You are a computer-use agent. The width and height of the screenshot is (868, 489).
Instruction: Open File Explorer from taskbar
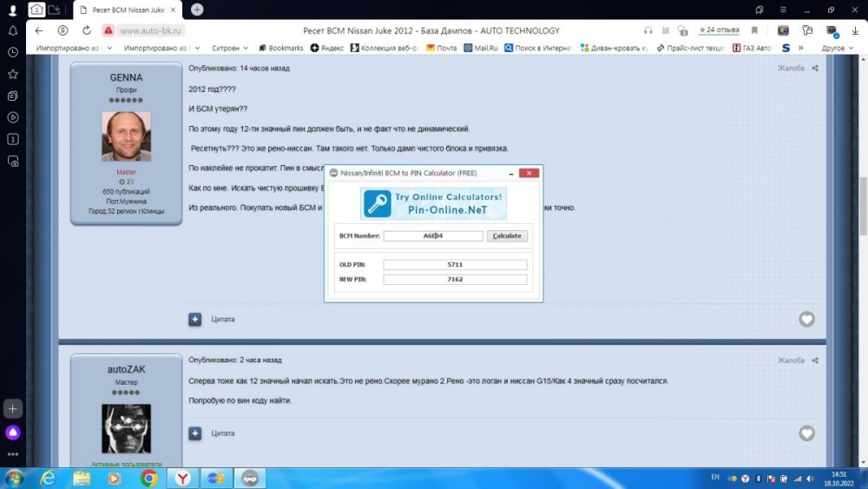[82, 478]
